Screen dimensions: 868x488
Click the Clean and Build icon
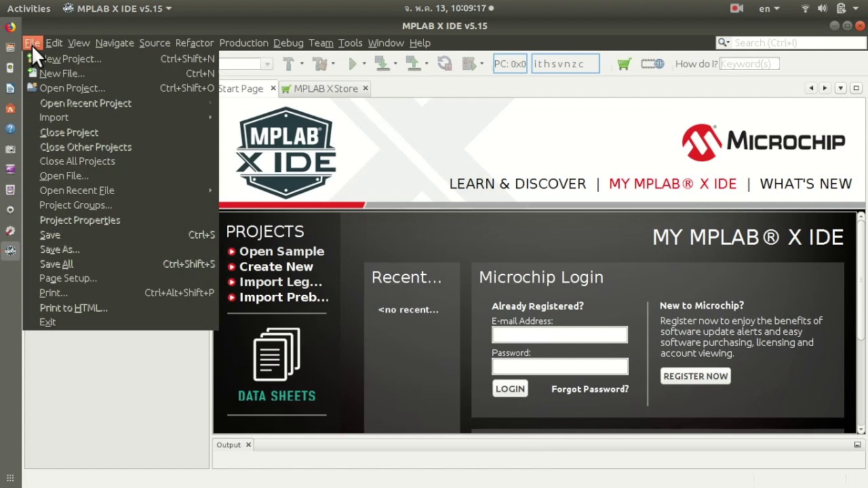[x=319, y=64]
